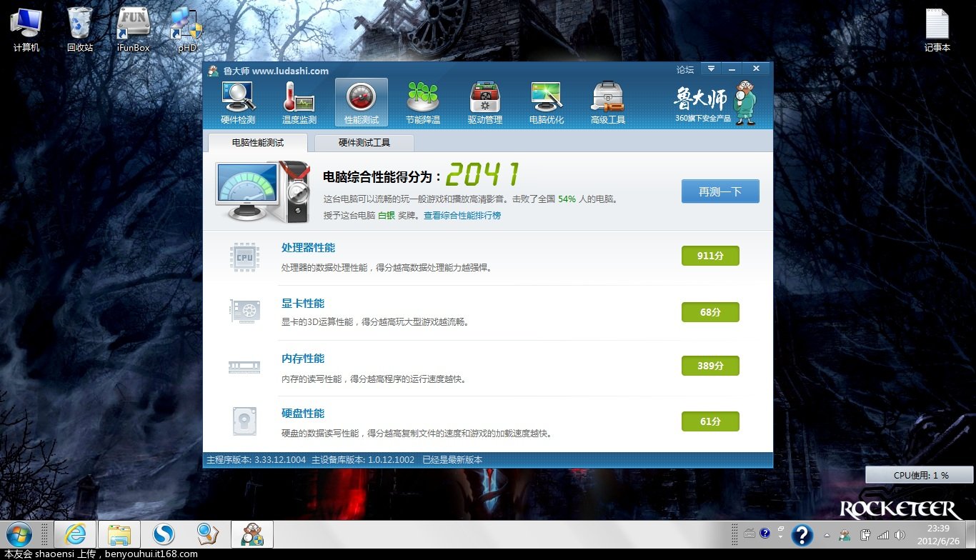Open the network signal tray icon
Screen dimensions: 976x560
[x=883, y=534]
